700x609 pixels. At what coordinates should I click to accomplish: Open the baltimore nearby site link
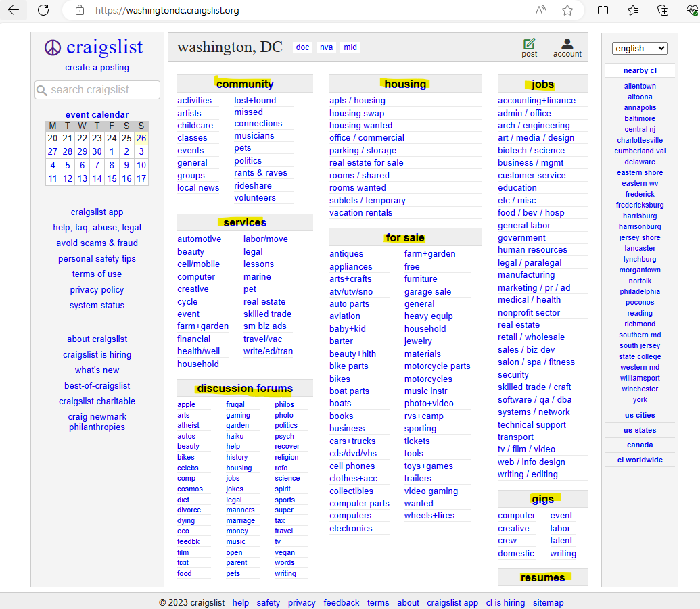point(640,119)
